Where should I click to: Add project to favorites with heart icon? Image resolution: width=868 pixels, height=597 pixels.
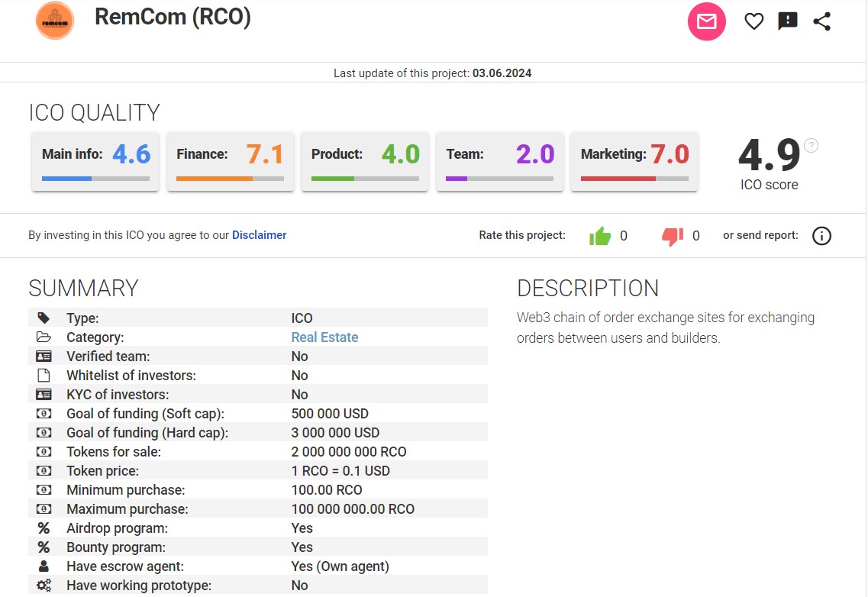coord(753,21)
